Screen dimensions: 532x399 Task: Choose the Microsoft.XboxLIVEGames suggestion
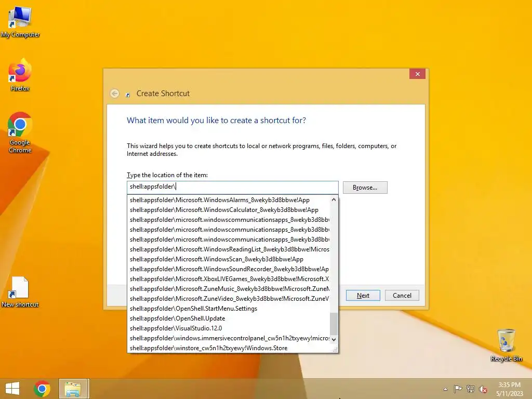coord(229,279)
